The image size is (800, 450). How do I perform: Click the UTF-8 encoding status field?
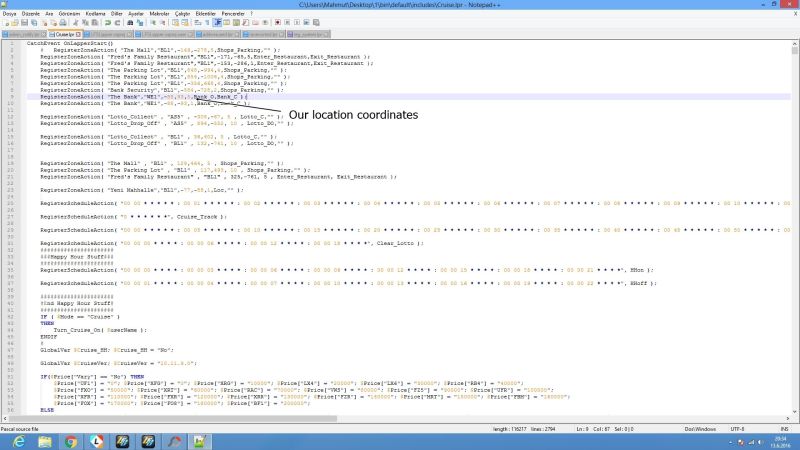point(737,429)
